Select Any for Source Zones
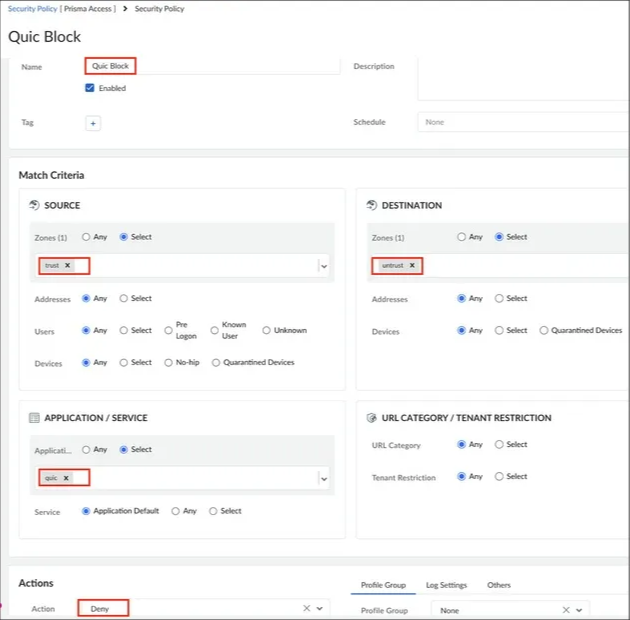The height and width of the screenshot is (620, 630). click(x=87, y=237)
